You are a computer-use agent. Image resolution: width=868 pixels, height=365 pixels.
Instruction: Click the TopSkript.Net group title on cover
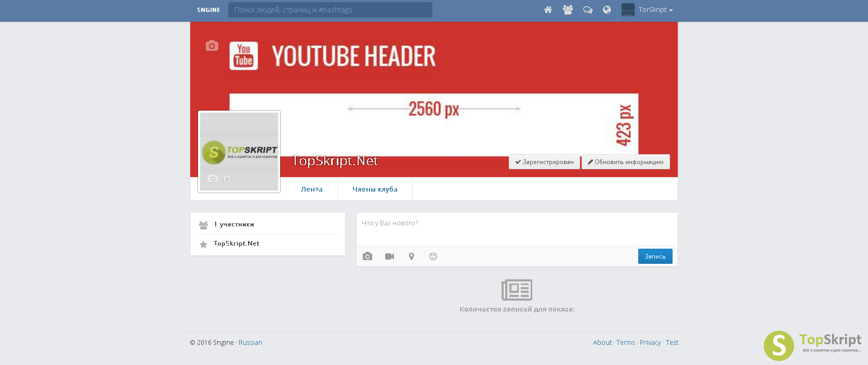click(335, 161)
